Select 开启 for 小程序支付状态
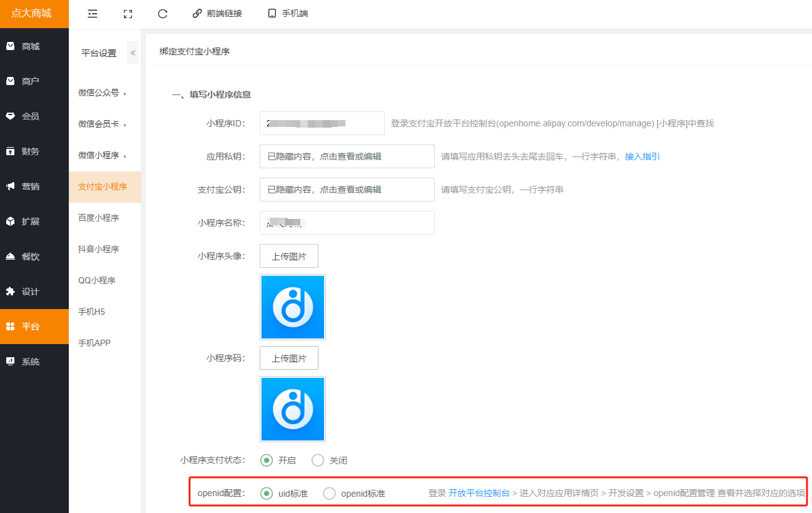This screenshot has height=513, width=812. (266, 460)
